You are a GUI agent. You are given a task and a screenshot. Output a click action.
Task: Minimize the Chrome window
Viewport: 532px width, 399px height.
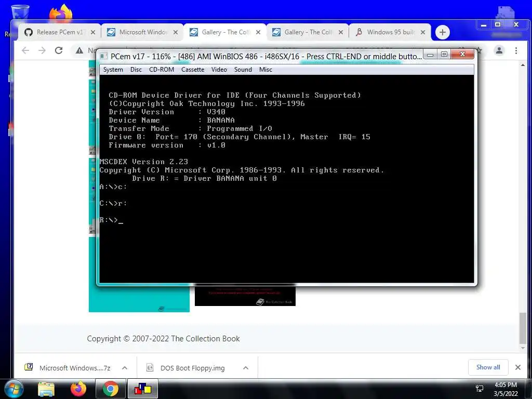pyautogui.click(x=484, y=25)
